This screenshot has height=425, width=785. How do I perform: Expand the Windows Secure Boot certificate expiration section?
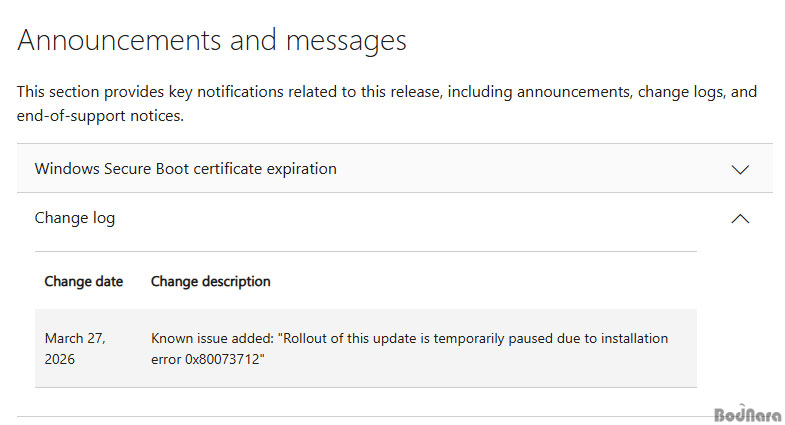click(394, 169)
